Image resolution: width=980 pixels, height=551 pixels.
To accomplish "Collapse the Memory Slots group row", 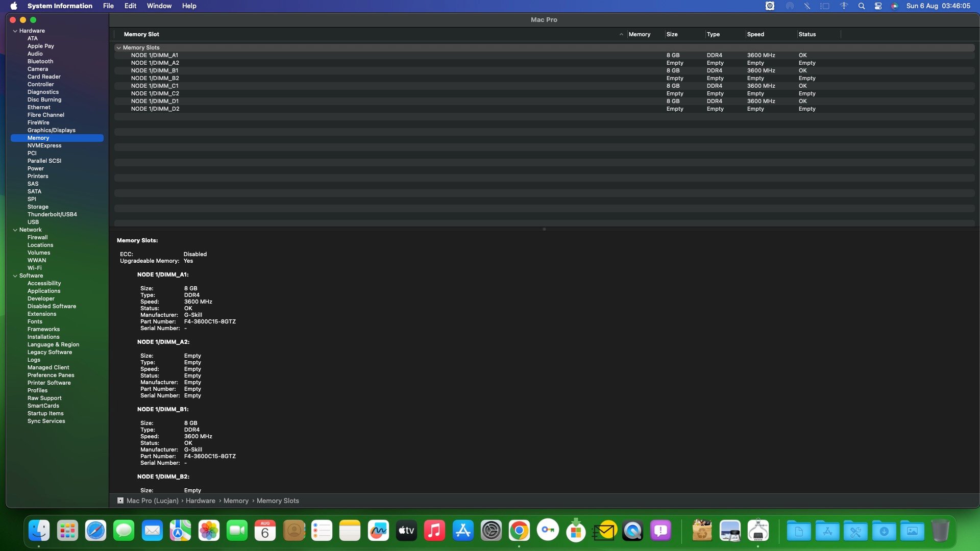I will click(119, 48).
